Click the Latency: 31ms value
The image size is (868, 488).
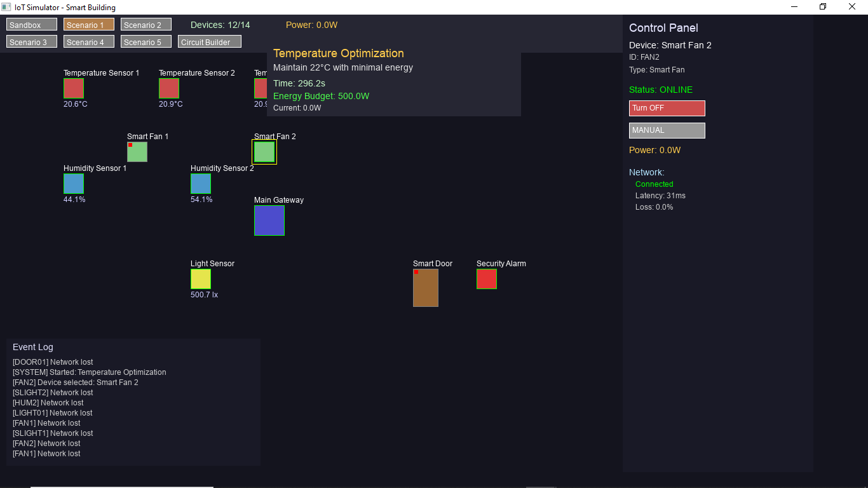click(x=661, y=196)
